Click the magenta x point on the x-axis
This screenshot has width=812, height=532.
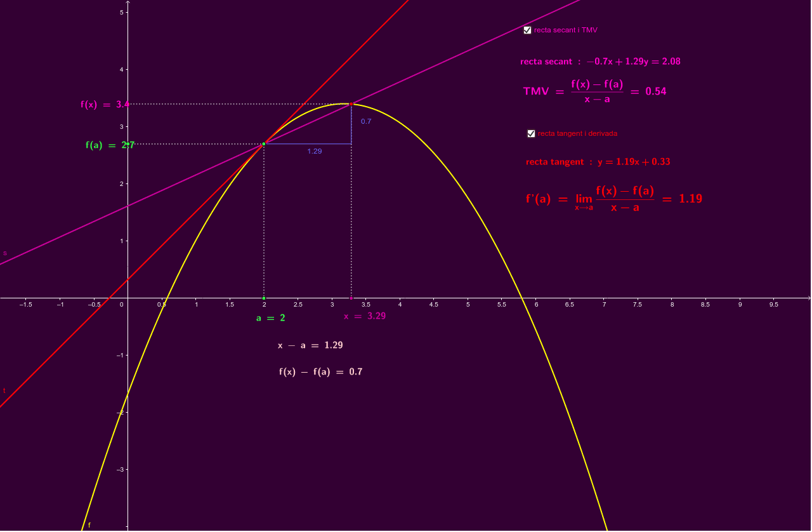[x=351, y=298]
